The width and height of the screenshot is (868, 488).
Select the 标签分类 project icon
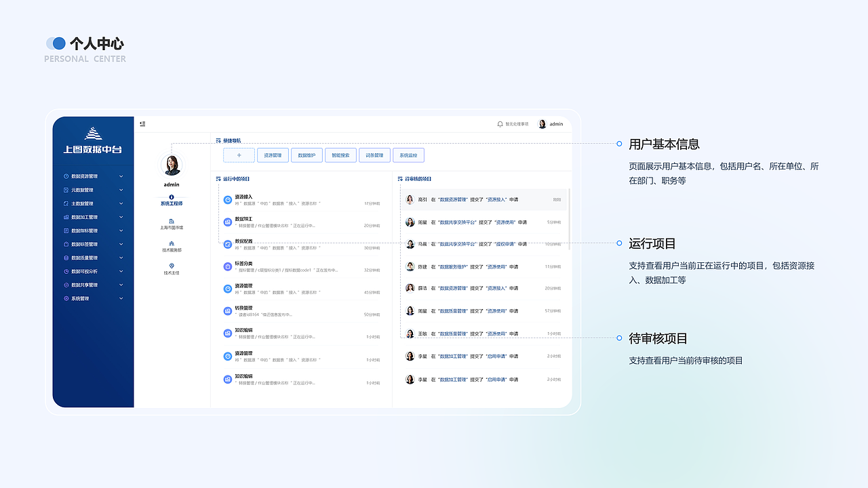(227, 267)
